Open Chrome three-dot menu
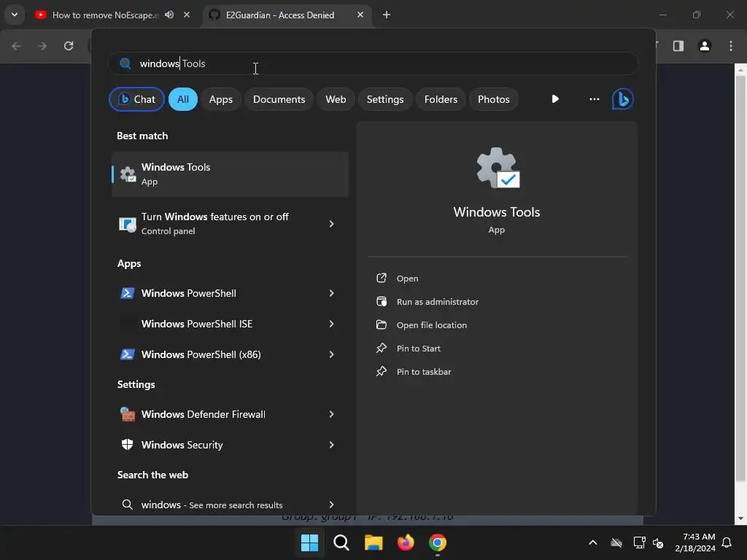This screenshot has height=560, width=747. tap(731, 46)
